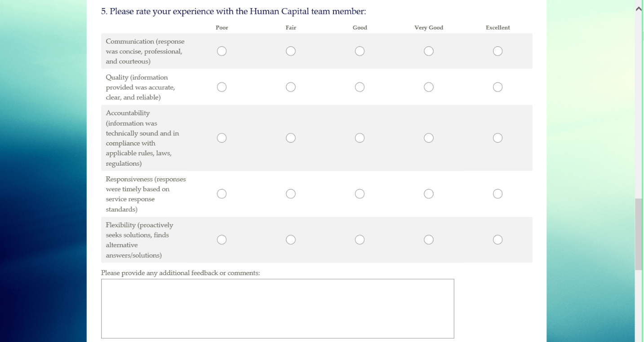Screen dimensions: 644x342
Task: Click the scroll up arrow
Action: 639,9
